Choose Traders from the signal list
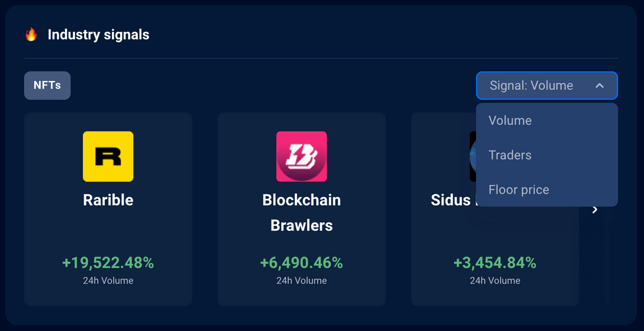The width and height of the screenshot is (644, 331). [510, 155]
